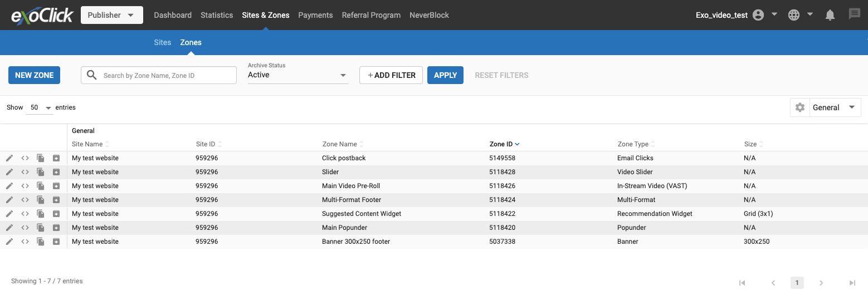
Task: Switch to the Sites tab
Action: [x=163, y=42]
